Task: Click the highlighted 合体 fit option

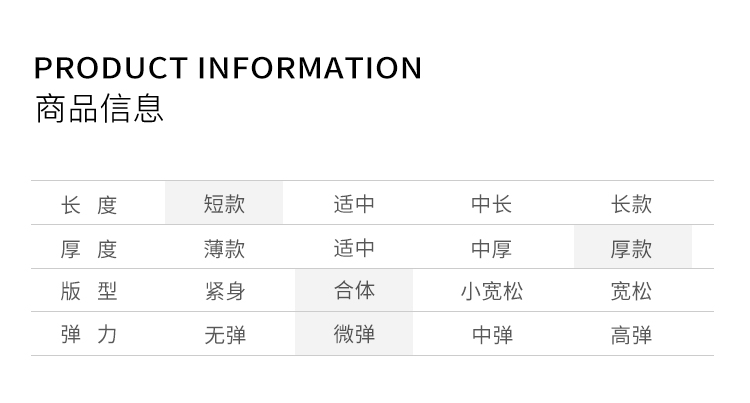Action: 354,291
